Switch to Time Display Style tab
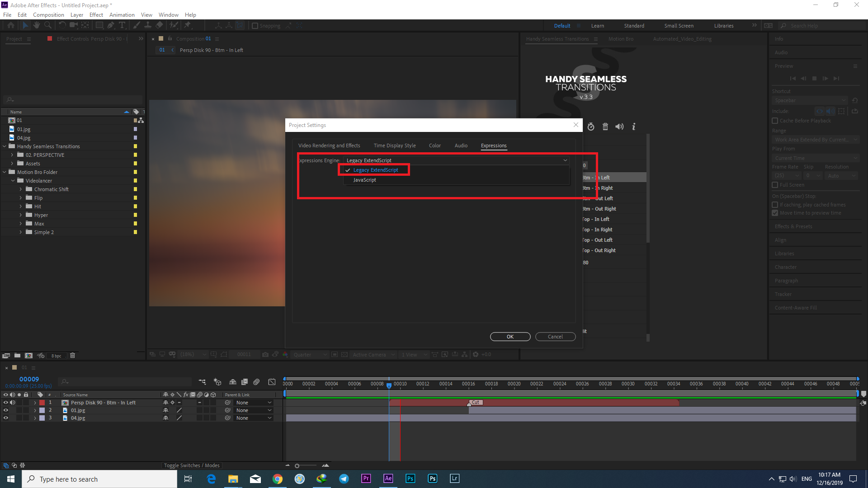Image resolution: width=868 pixels, height=488 pixels. pos(395,145)
